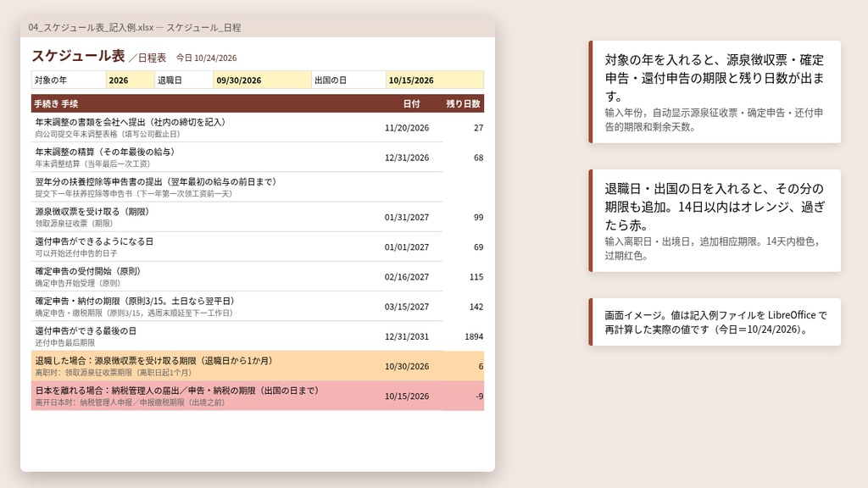Click the note card about 退職日・出国の日を入れると
Viewport: 868px width, 488px height.
click(715, 221)
